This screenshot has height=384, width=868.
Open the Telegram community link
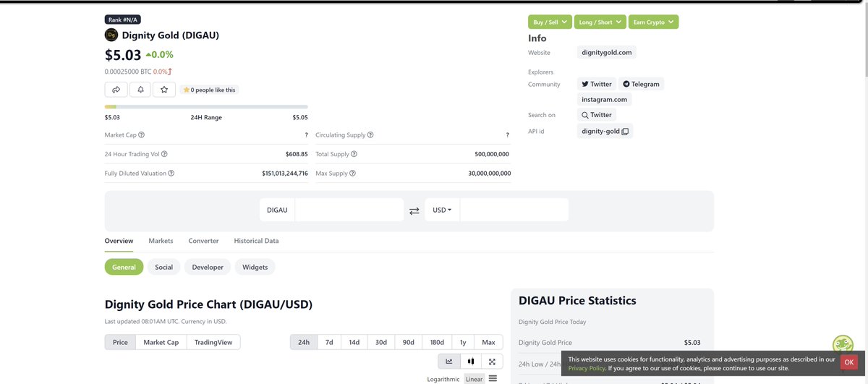[x=642, y=84]
